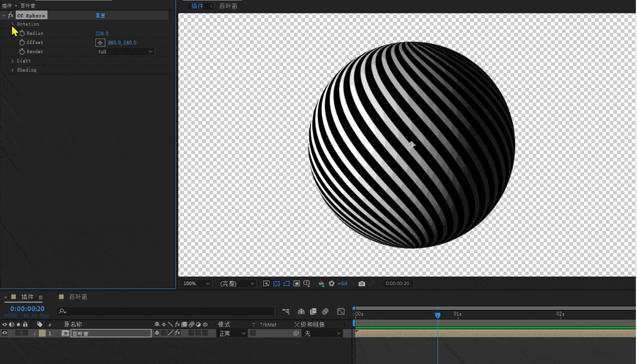The image size is (637, 364).
Task: Switch to the 百叶窗 timeline tab
Action: (x=78, y=297)
